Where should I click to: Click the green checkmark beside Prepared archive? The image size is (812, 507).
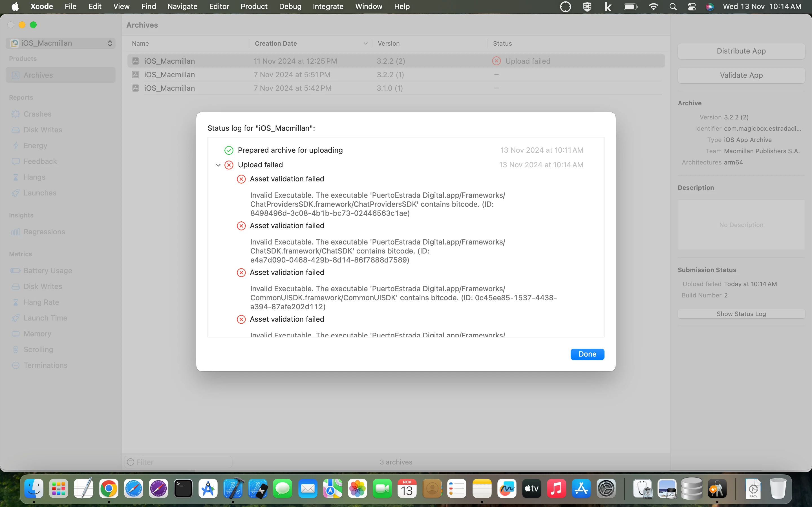pos(229,150)
